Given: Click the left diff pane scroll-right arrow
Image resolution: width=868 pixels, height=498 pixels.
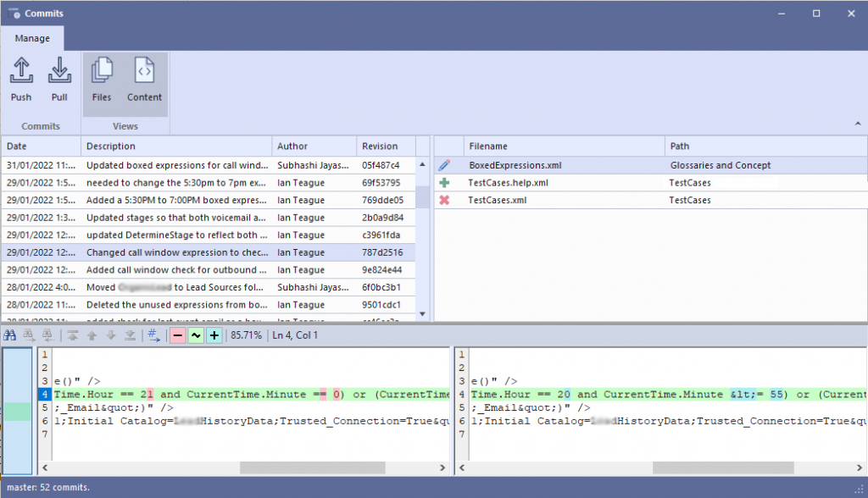Looking at the screenshot, I should [442, 468].
